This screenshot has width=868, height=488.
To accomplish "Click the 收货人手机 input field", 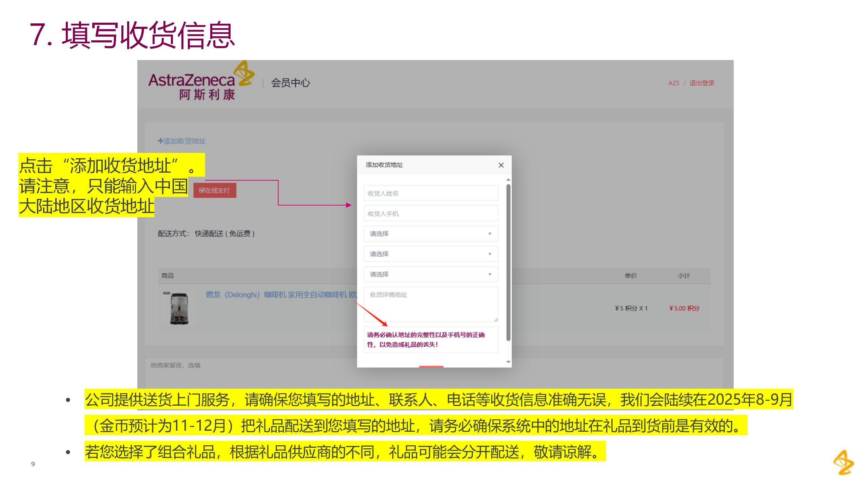I will point(431,213).
